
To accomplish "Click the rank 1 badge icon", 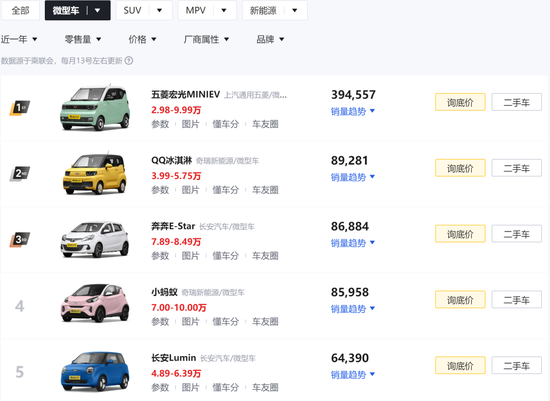I will (x=20, y=108).
